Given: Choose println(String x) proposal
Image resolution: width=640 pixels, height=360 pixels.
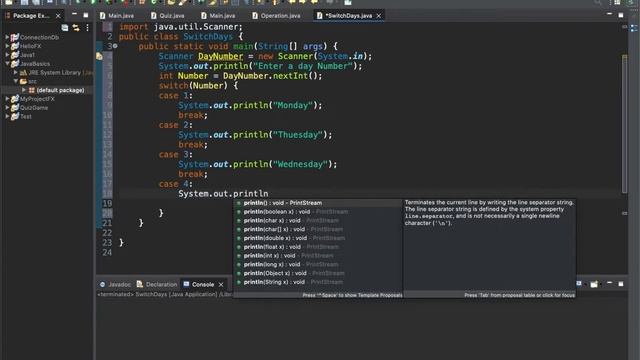Looking at the screenshot, I should [318, 282].
